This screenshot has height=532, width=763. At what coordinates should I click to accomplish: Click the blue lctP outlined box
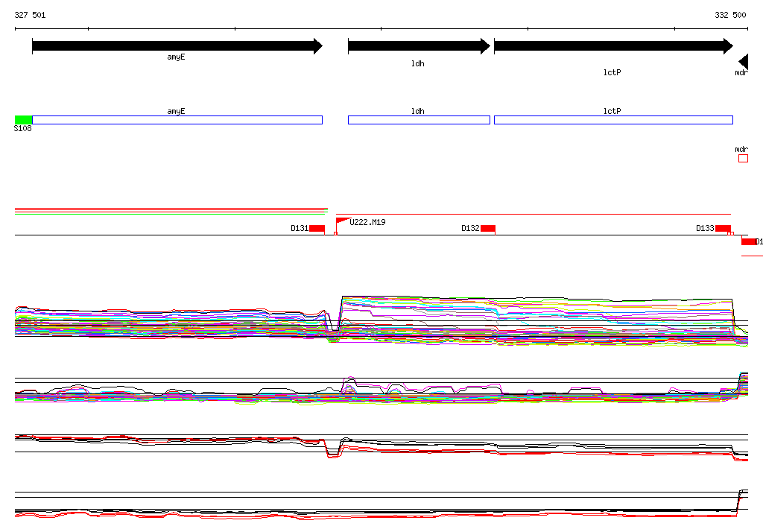pyautogui.click(x=614, y=120)
